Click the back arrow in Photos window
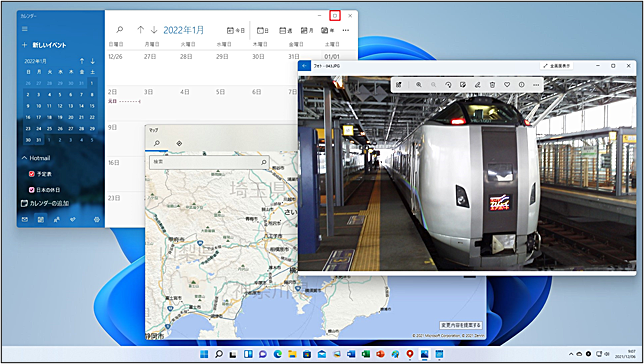 coord(304,66)
